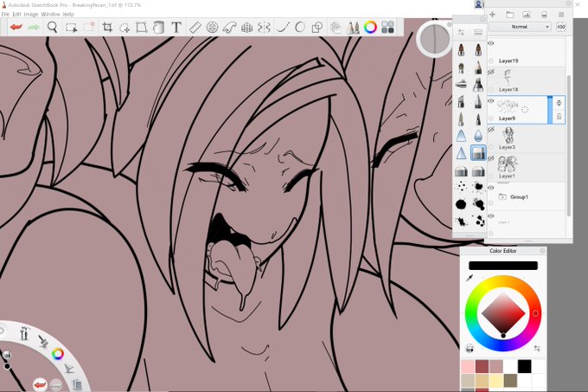The image size is (588, 392).
Task: Open the Window menu
Action: (x=50, y=14)
